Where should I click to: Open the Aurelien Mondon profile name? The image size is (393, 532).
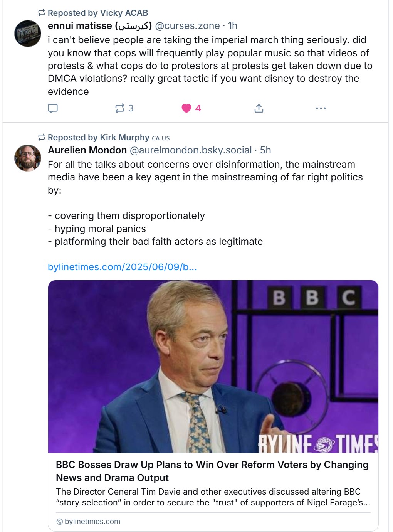87,150
